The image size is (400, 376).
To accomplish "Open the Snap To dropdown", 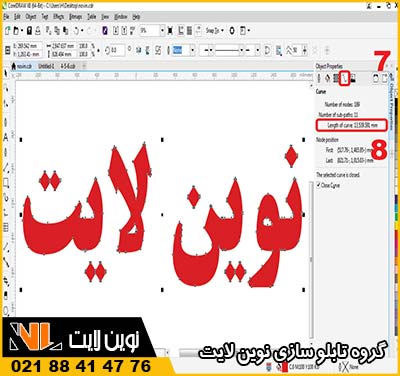I will tap(214, 31).
